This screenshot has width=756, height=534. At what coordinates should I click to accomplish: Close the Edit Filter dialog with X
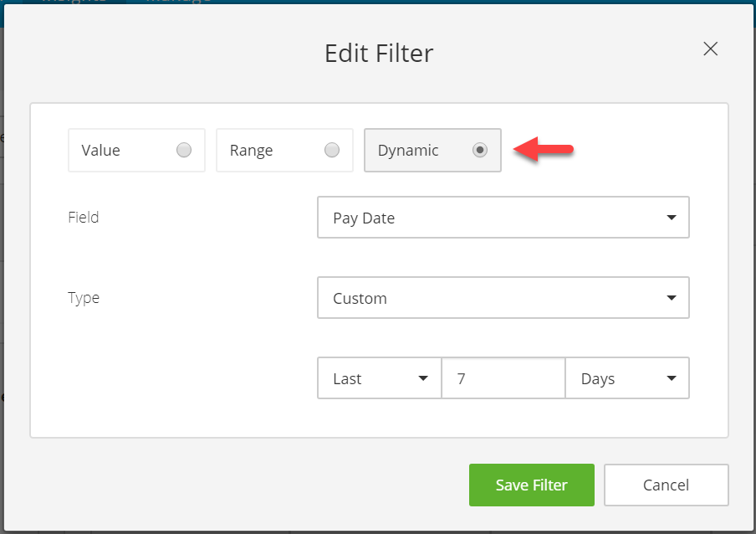(710, 49)
